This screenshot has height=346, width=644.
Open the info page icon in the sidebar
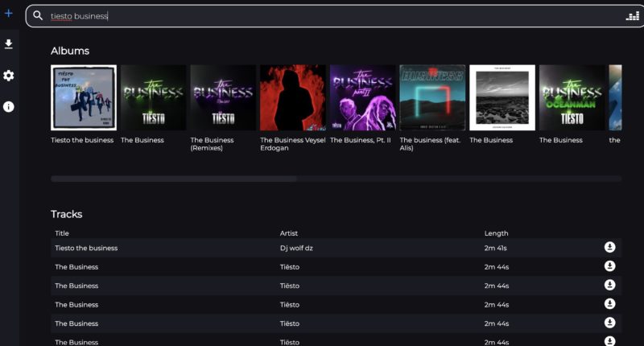(x=9, y=106)
